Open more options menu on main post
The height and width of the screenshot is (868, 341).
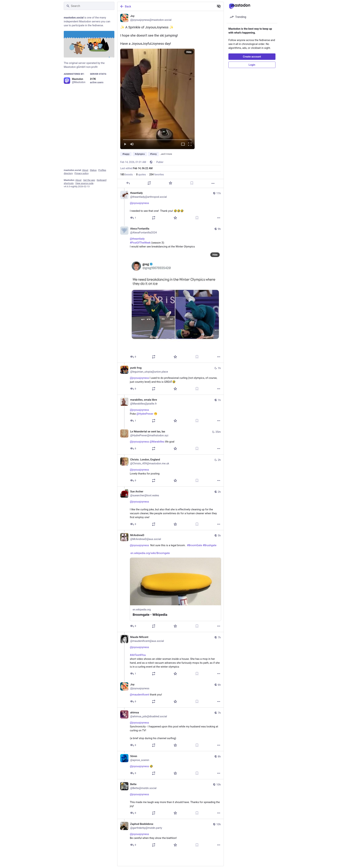213,183
